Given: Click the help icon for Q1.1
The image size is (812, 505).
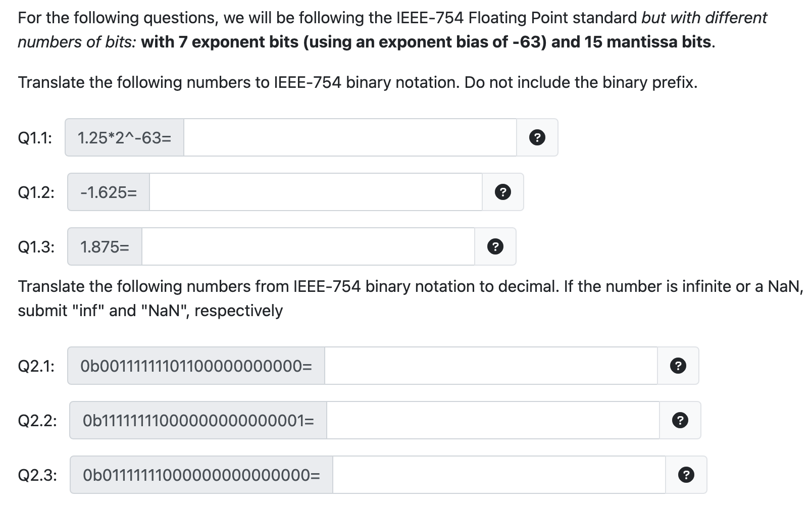Looking at the screenshot, I should tap(537, 137).
